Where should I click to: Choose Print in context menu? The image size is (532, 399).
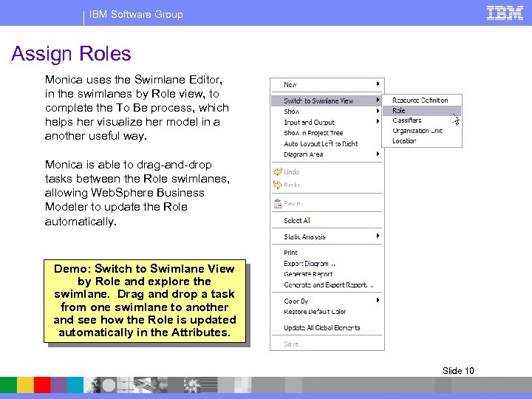point(327,253)
